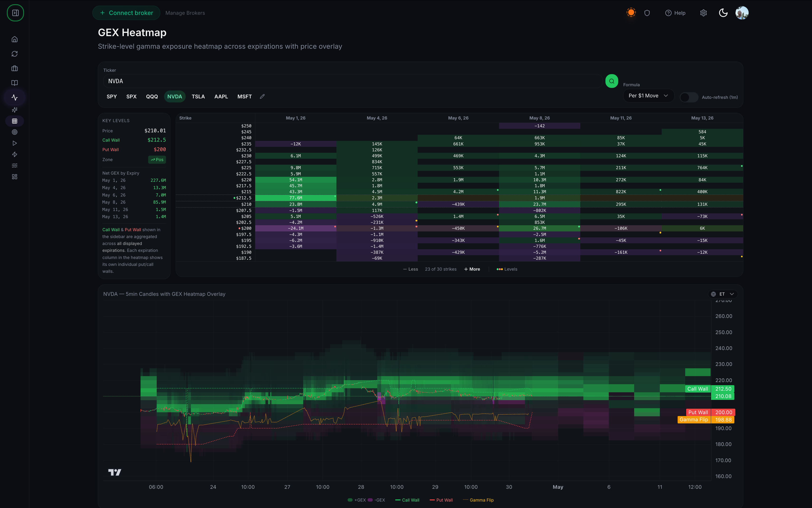The height and width of the screenshot is (508, 812).
Task: Open settings with the gear icon
Action: tap(703, 13)
